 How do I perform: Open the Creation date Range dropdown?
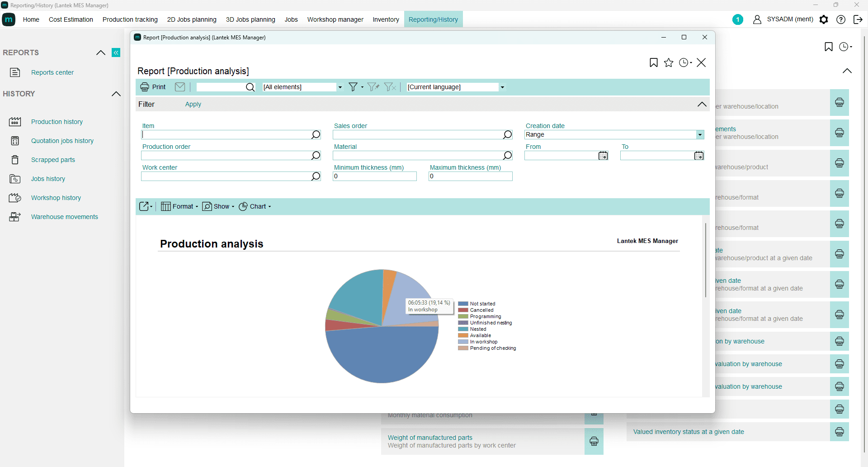(x=700, y=135)
